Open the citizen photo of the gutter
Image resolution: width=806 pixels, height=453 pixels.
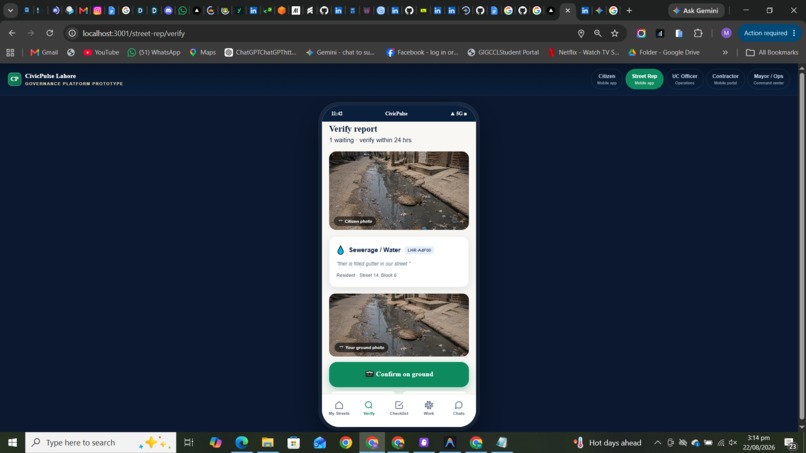click(x=399, y=190)
